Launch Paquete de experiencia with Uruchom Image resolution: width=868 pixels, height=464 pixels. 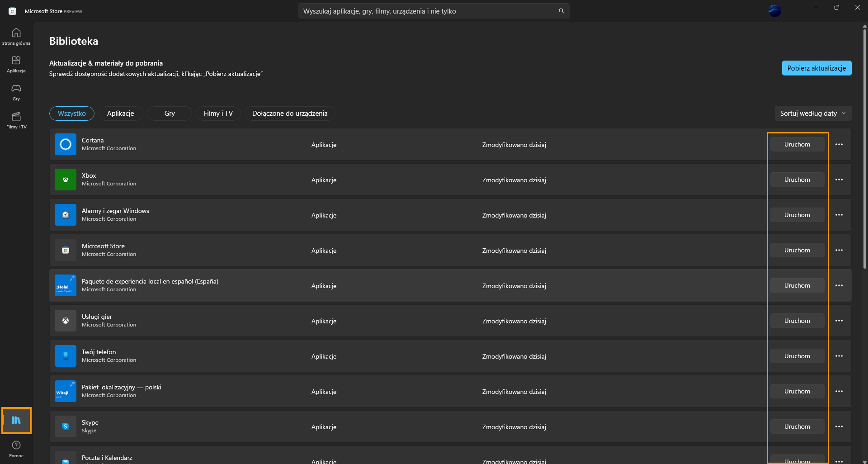pyautogui.click(x=797, y=285)
